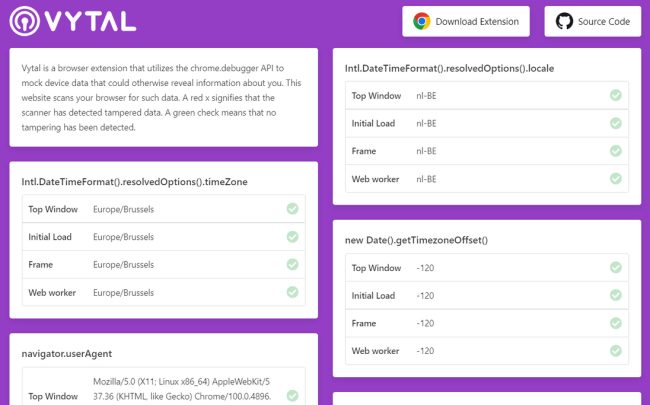Screen dimensions: 650x405
Task: Click the Vytal logo
Action: 73,21
